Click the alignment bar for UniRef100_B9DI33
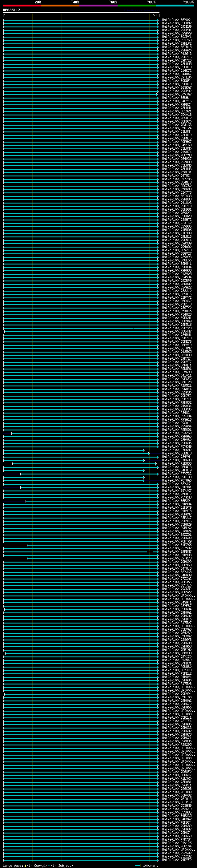Viewport: 197px width, 868px height. pyautogui.click(x=74, y=478)
